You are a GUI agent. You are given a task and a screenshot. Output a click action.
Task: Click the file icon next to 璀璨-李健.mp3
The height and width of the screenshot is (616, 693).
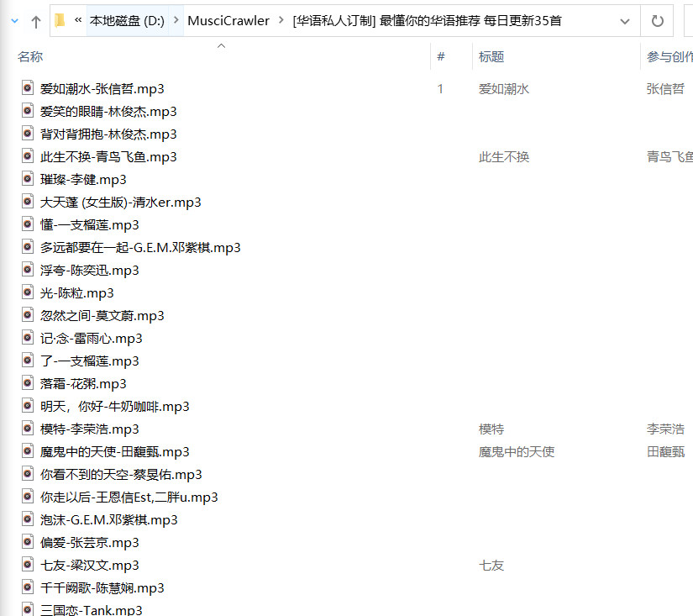[28, 179]
